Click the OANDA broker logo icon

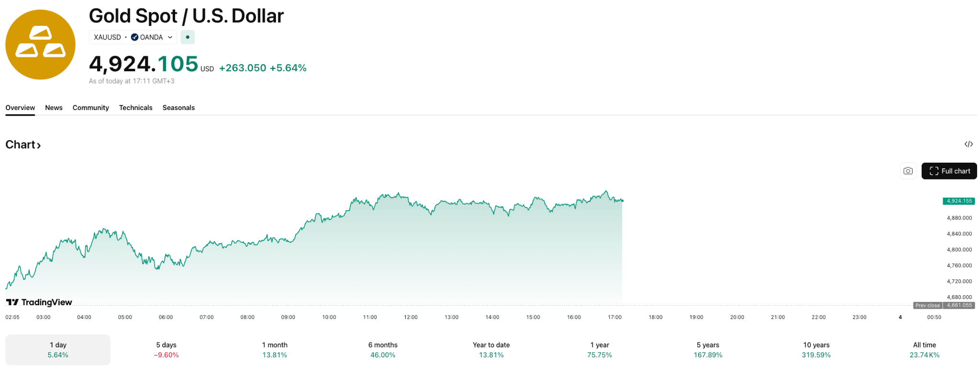(x=135, y=37)
